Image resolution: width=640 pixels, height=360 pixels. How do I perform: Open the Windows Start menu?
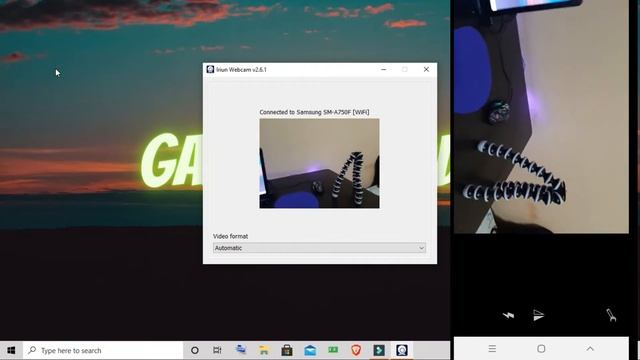[11, 350]
